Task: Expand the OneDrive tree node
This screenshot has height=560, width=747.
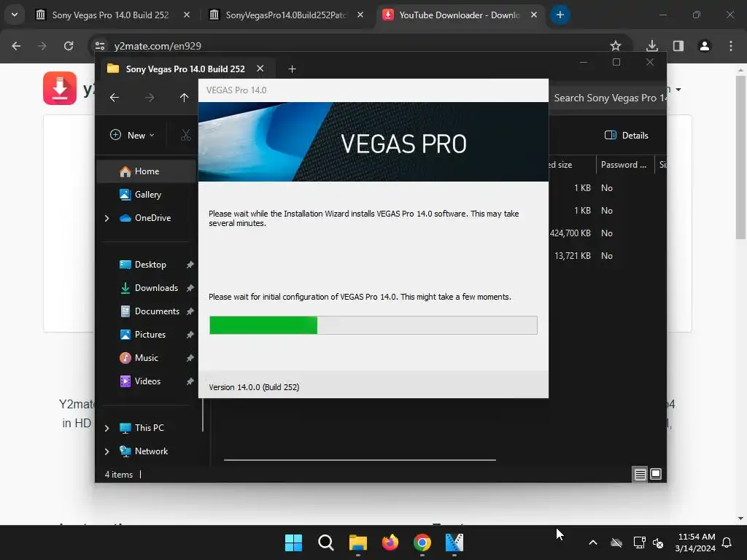Action: pyautogui.click(x=107, y=218)
